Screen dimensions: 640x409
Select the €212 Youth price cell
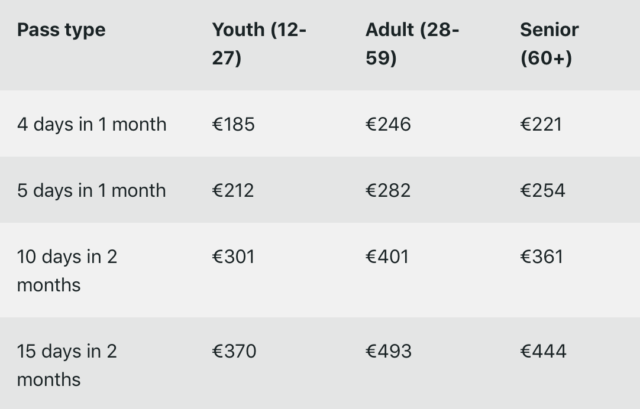[234, 190]
